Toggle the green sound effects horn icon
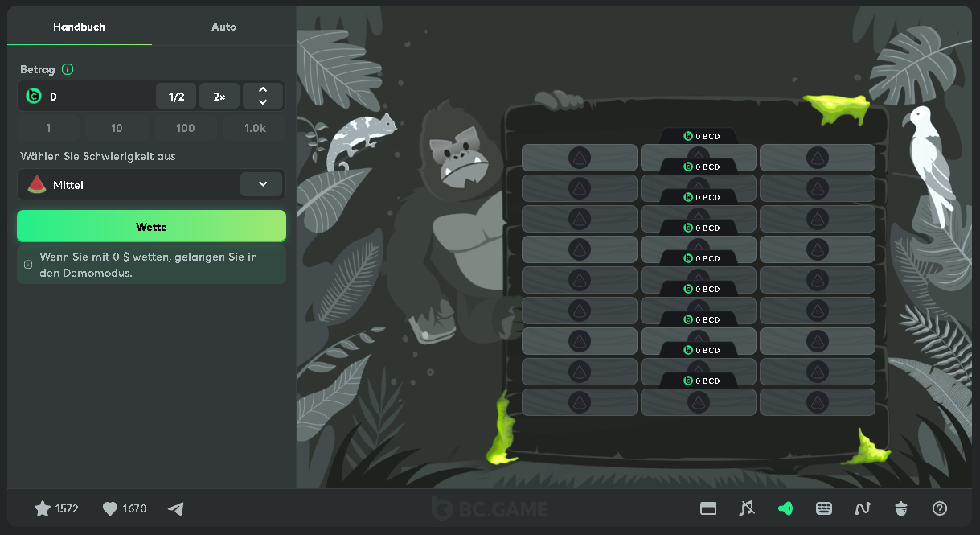 pos(785,508)
